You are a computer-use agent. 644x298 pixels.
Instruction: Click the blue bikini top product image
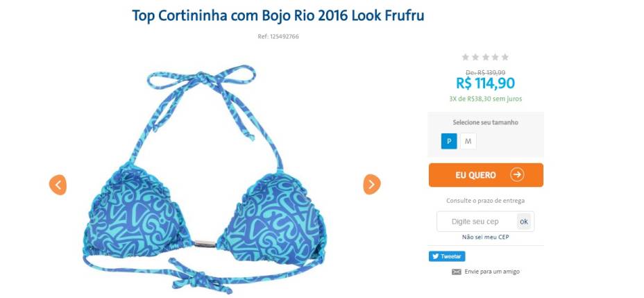click(204, 179)
